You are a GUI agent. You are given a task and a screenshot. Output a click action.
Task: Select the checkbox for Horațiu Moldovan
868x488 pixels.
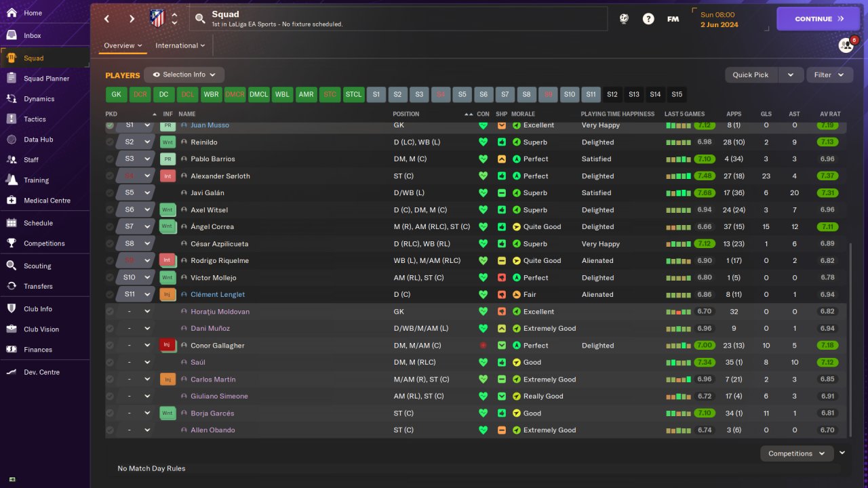[110, 312]
